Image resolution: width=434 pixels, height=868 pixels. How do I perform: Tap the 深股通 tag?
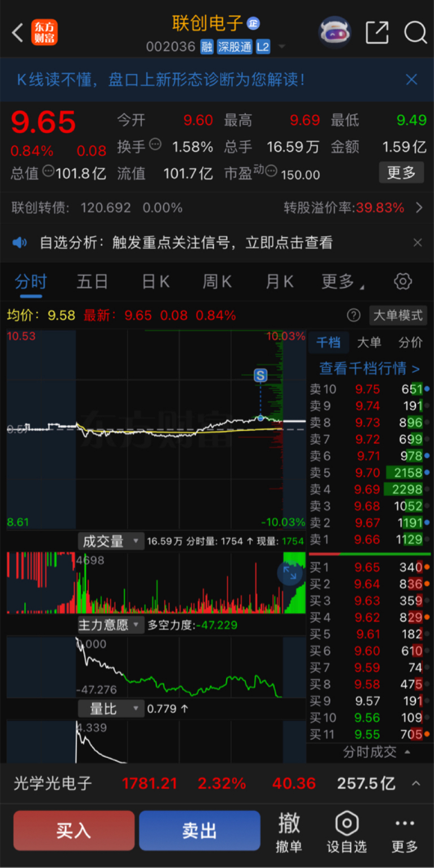235,47
